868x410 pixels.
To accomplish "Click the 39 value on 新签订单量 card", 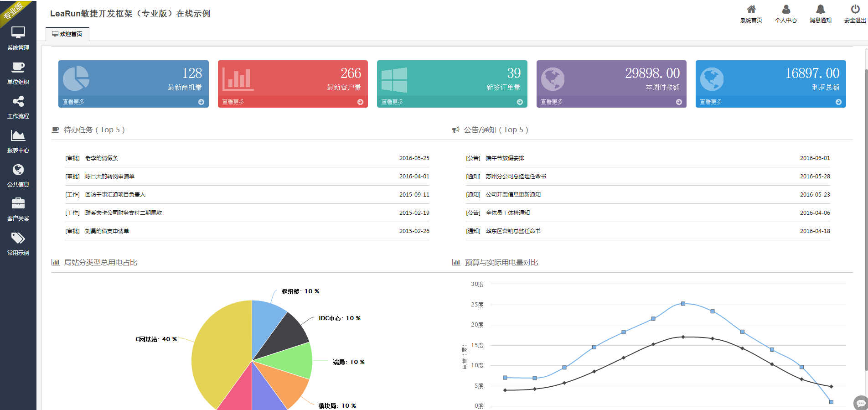I will 514,73.
